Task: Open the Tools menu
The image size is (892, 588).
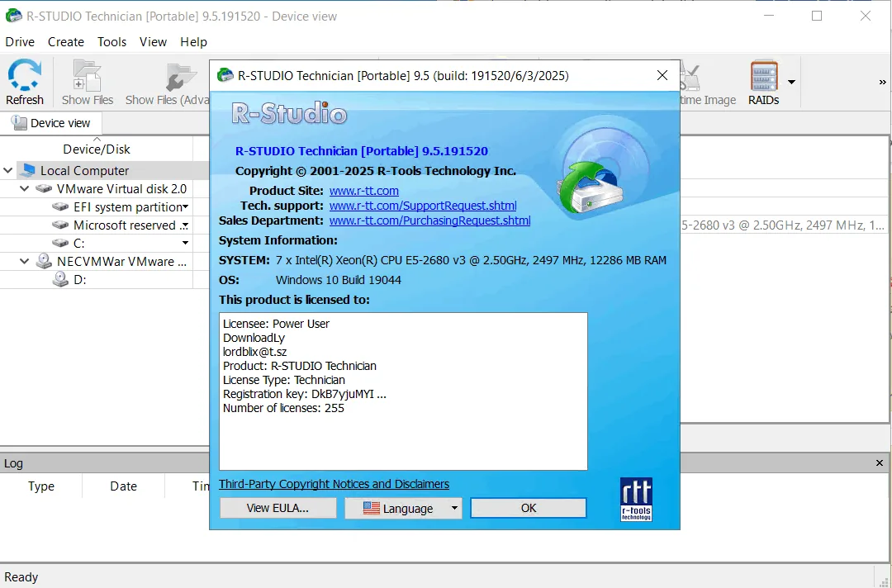Action: coord(111,42)
